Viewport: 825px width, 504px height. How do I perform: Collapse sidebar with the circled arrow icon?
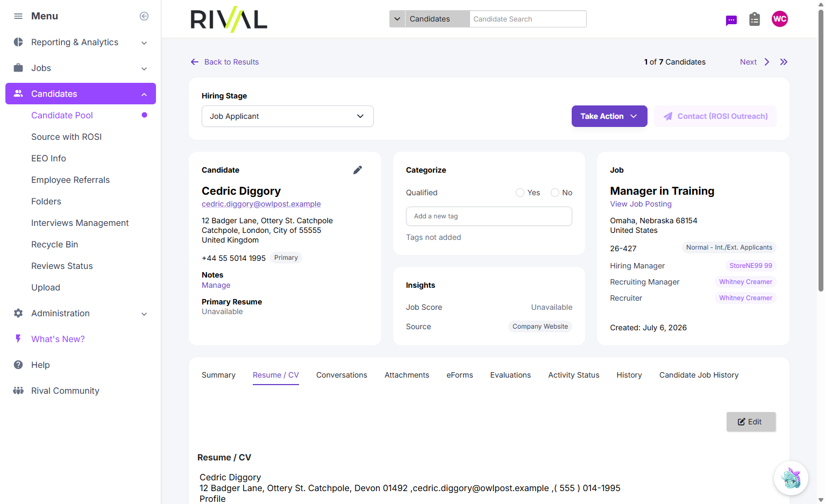144,16
